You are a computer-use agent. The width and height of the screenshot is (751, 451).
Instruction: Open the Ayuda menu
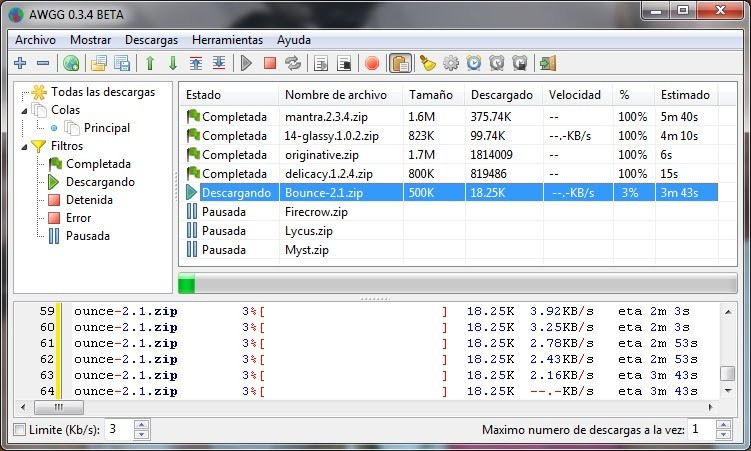[x=294, y=40]
